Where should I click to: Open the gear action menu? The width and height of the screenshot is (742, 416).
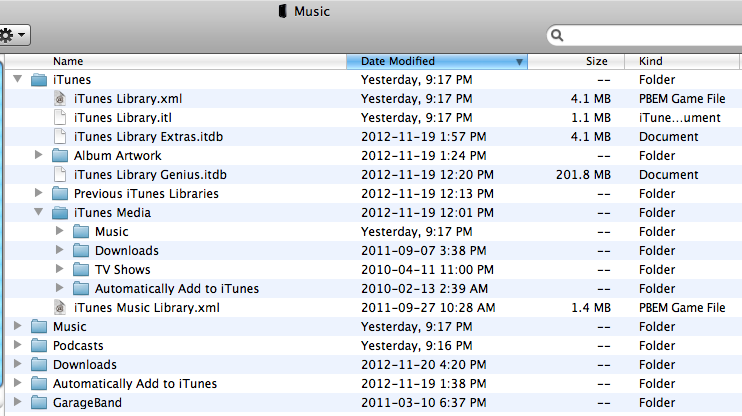coord(13,35)
